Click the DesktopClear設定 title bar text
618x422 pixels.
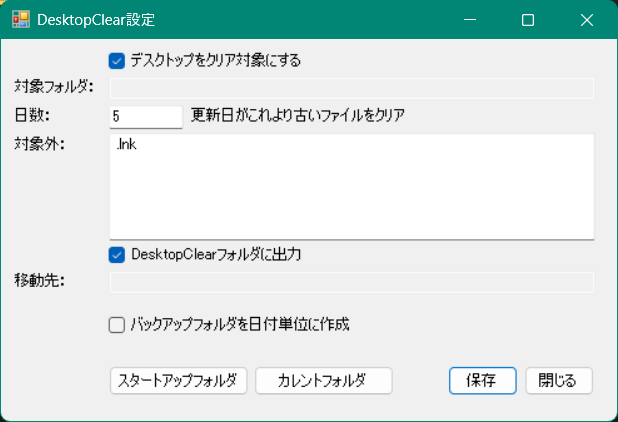(x=96, y=20)
